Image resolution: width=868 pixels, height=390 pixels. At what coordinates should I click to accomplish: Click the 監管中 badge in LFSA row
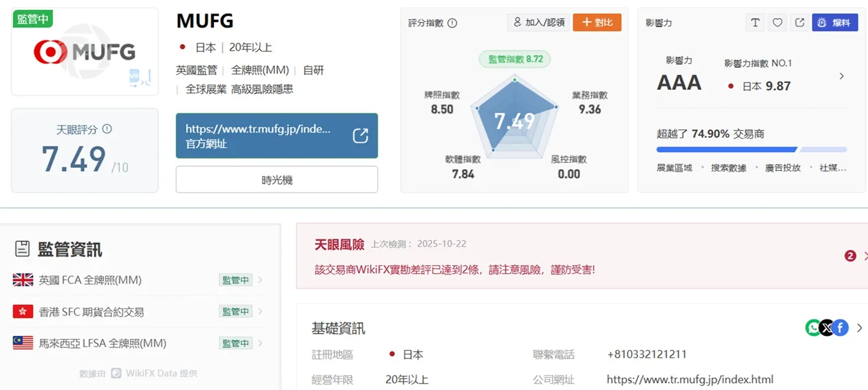236,343
